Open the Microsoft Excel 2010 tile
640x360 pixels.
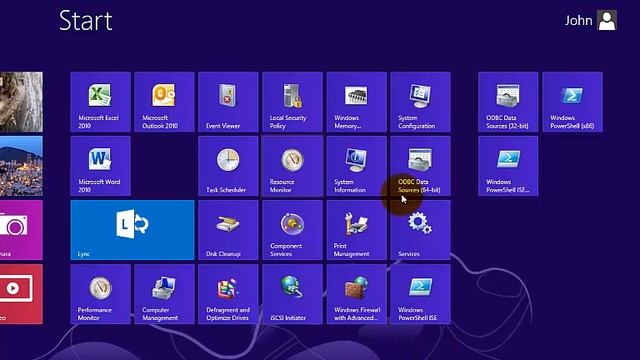100,102
